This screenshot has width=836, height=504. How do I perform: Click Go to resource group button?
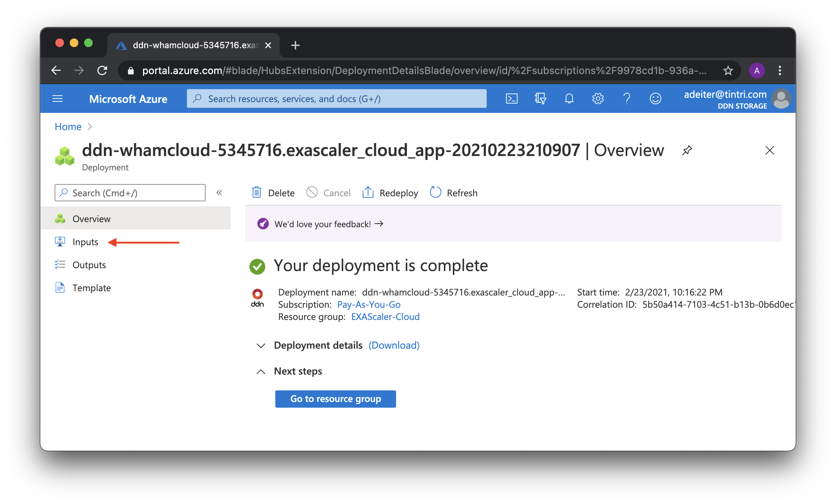335,399
